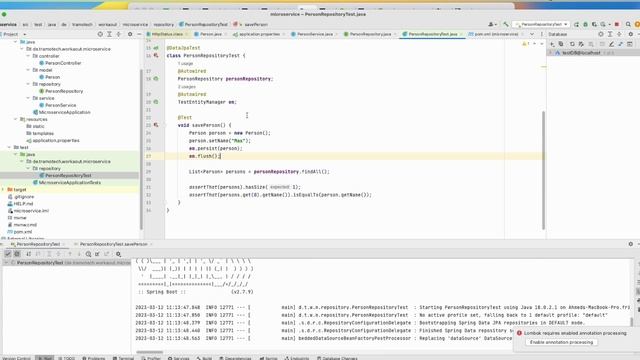Expand the target folder

coord(3,190)
